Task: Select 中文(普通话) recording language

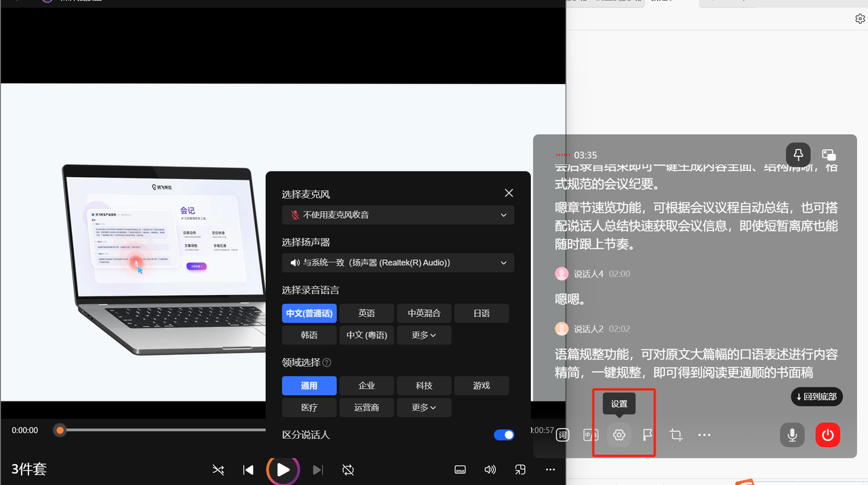Action: tap(309, 313)
